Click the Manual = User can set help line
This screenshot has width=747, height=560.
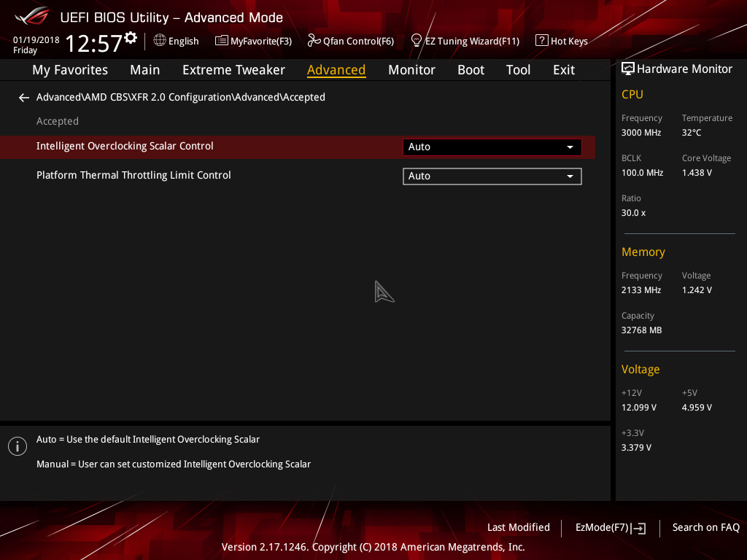(174, 464)
